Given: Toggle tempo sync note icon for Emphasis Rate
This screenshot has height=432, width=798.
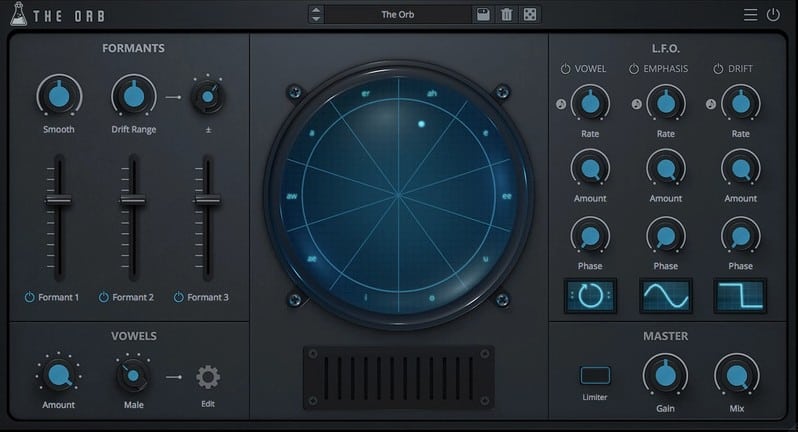Looking at the screenshot, I should point(637,104).
